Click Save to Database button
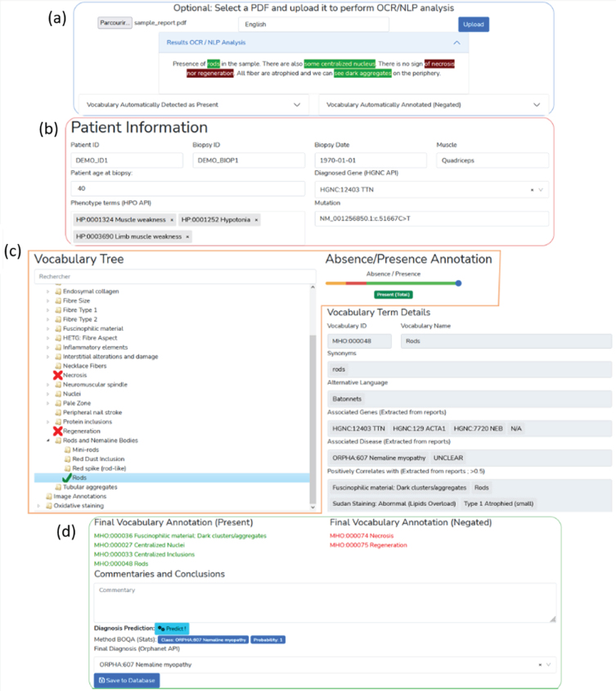Image resolution: width=616 pixels, height=691 pixels. point(127,680)
